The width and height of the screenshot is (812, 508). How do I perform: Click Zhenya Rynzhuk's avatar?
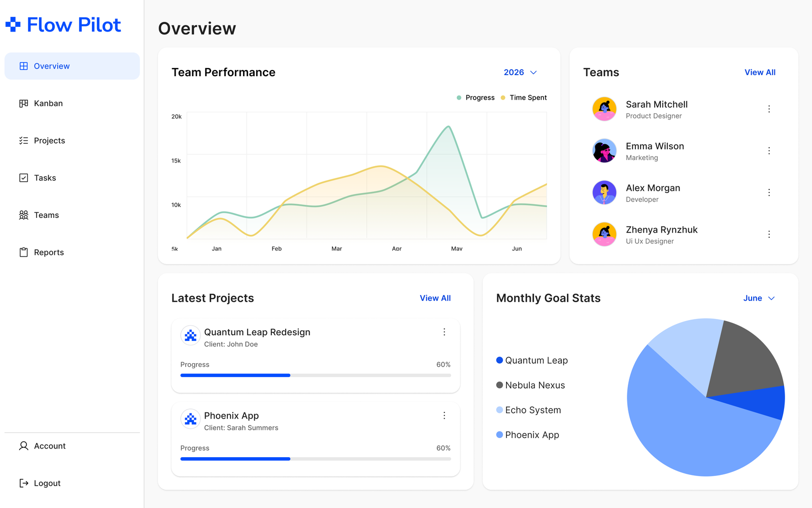pyautogui.click(x=604, y=234)
